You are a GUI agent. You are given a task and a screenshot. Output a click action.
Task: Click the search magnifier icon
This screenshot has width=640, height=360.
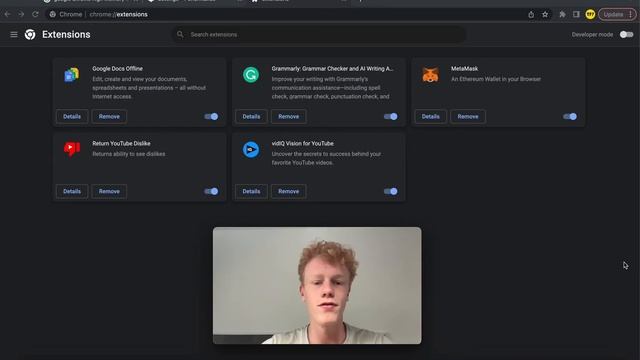180,34
